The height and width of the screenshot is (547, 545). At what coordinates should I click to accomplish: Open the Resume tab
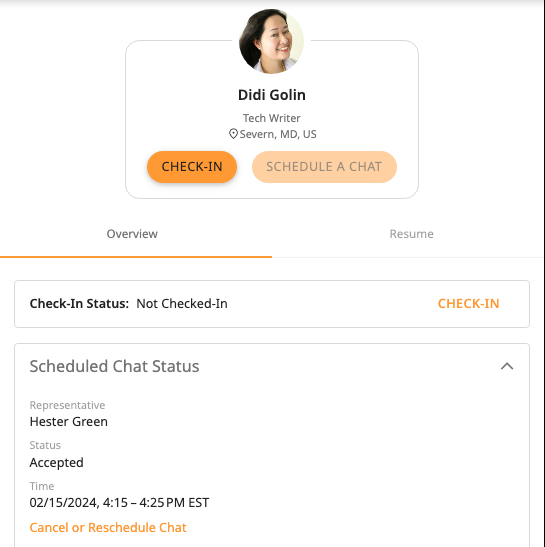[411, 234]
